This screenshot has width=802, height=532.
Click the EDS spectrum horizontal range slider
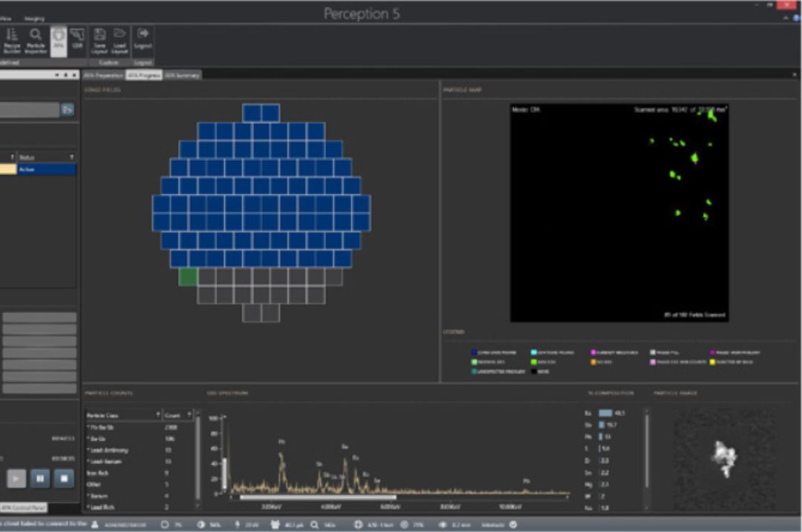pos(318,496)
